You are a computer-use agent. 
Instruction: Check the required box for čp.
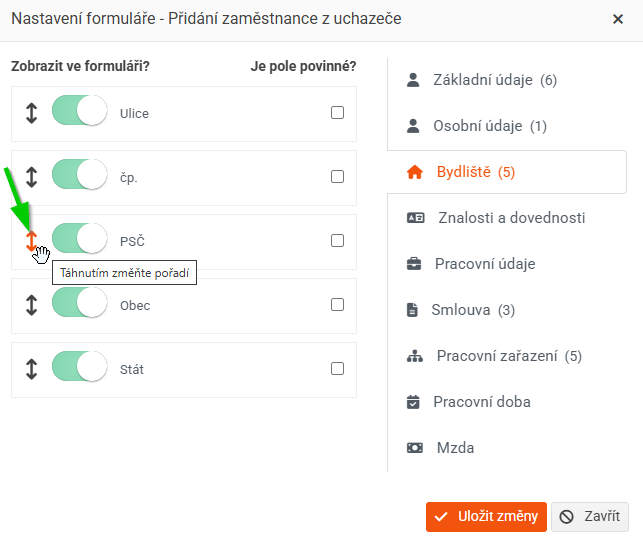tap(337, 177)
